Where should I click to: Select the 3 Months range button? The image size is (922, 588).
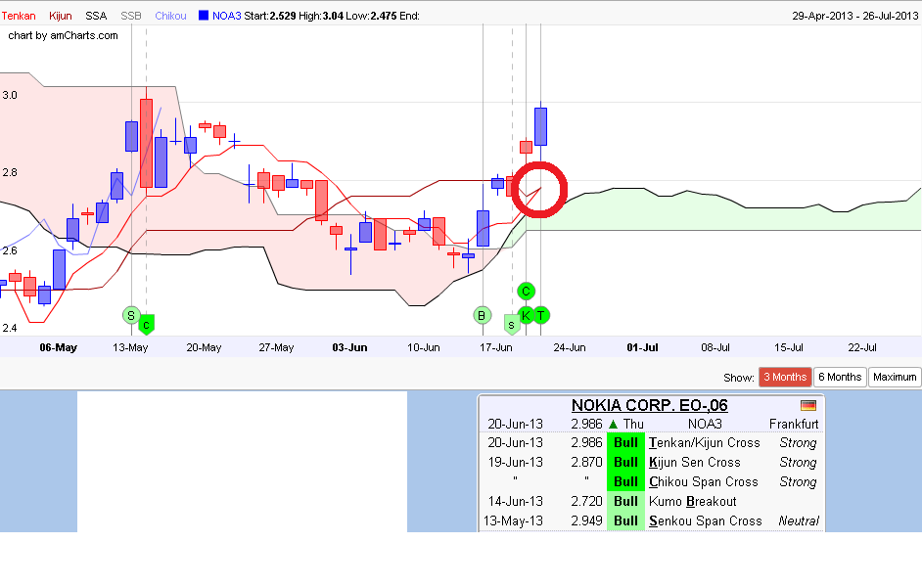[785, 377]
